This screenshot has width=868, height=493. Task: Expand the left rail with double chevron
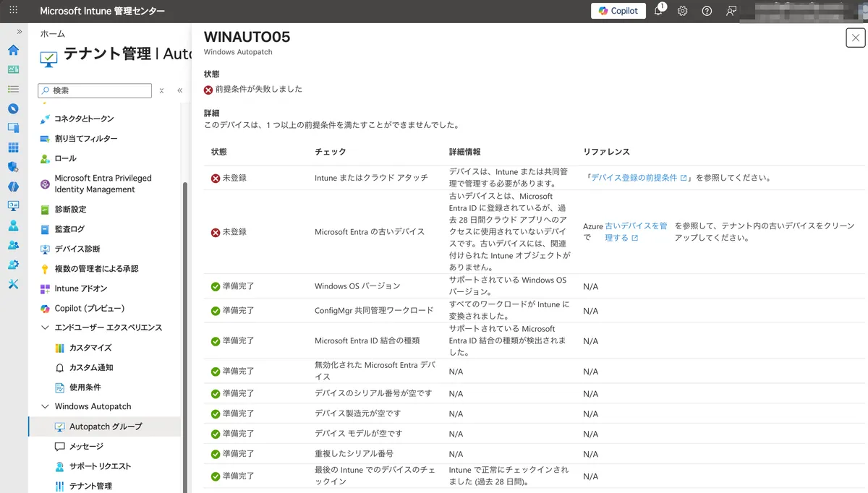(20, 32)
